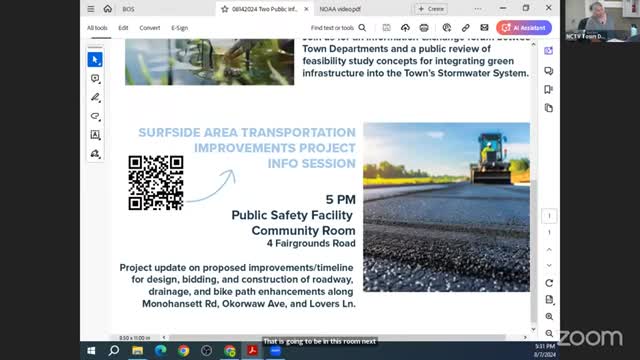The height and width of the screenshot is (360, 640).
Task: Open the All tools menu
Action: click(97, 28)
